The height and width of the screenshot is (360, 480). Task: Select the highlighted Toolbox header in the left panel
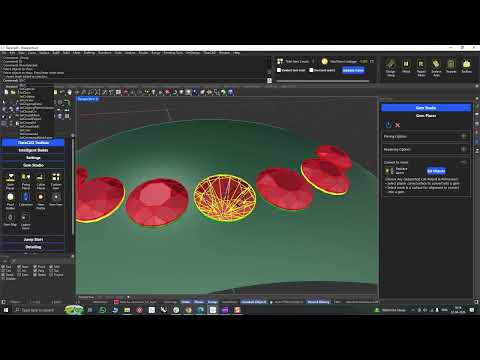[33, 143]
